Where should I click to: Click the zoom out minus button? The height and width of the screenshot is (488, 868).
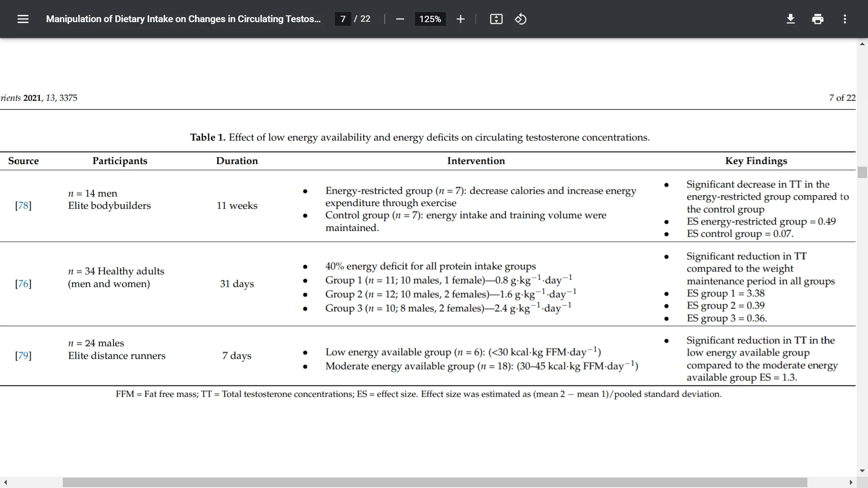click(x=400, y=19)
